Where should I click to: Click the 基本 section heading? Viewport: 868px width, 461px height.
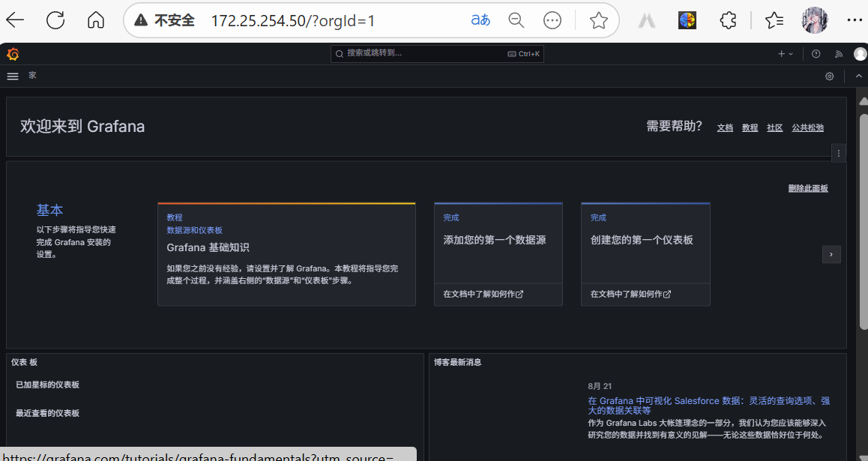tap(49, 210)
